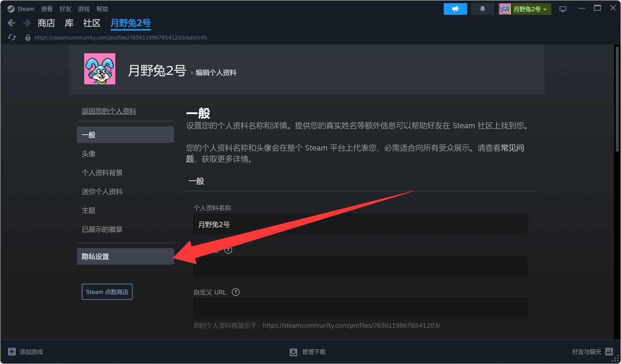Screen dimensions: 621x364
Task: Click the 月野兔2号 profile name heading
Action: (157, 71)
